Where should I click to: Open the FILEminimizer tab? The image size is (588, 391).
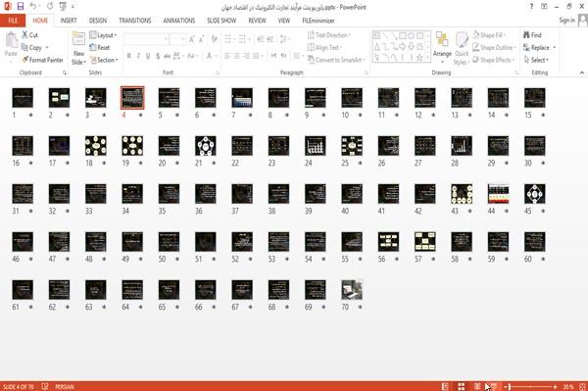318,21
